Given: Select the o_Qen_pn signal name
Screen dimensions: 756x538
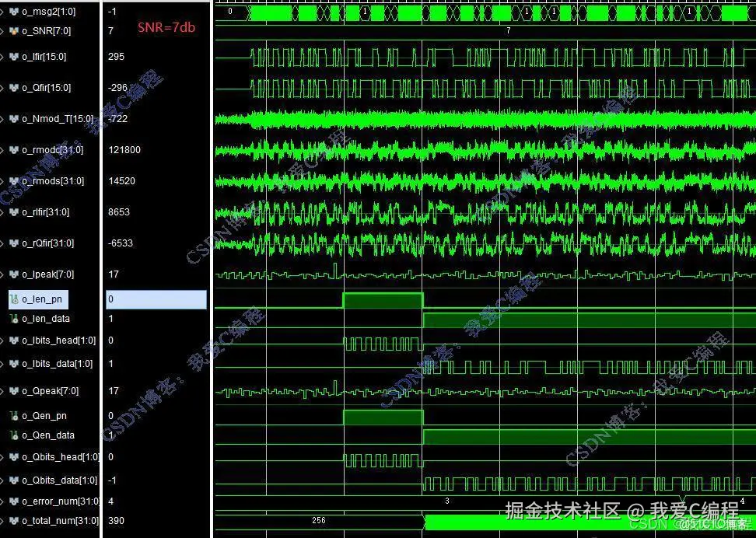Looking at the screenshot, I should 44,416.
